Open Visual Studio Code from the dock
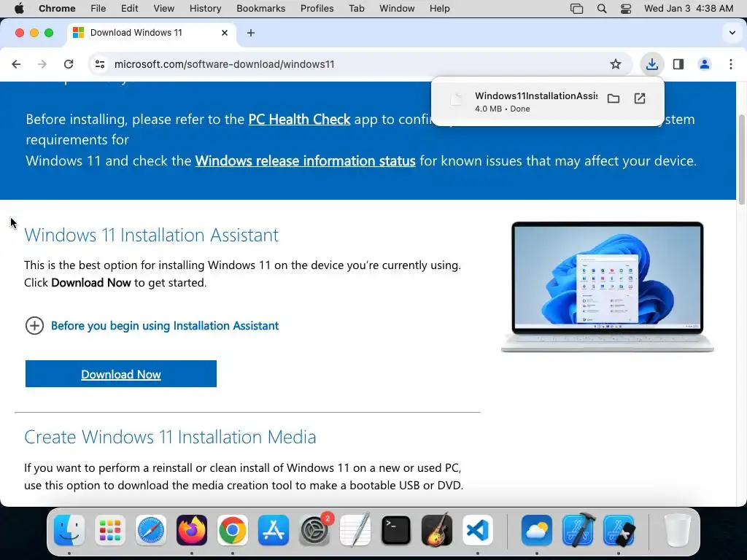The image size is (747, 560). [x=477, y=530]
